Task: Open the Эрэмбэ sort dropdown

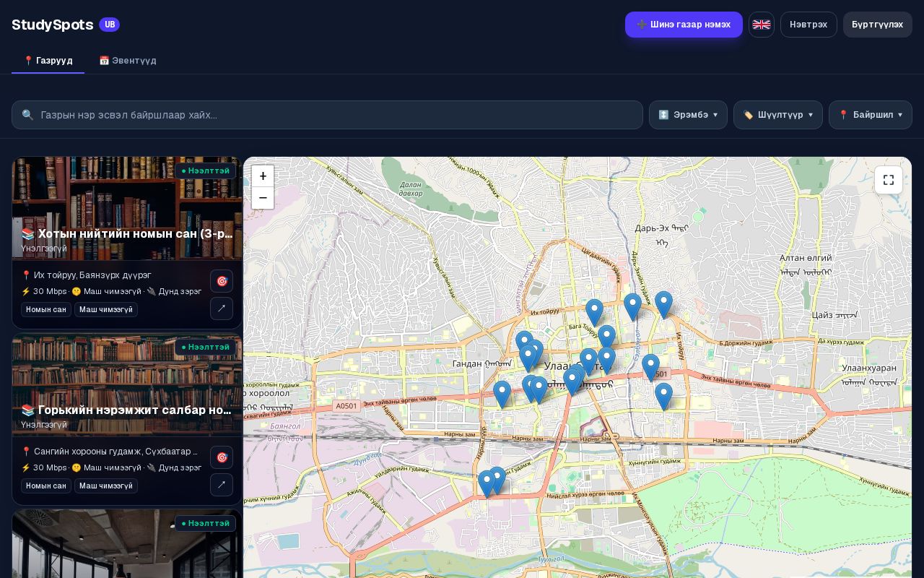Action: point(688,115)
